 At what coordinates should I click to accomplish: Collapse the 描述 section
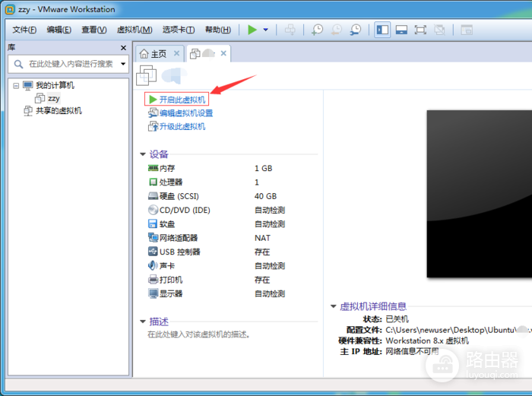143,322
